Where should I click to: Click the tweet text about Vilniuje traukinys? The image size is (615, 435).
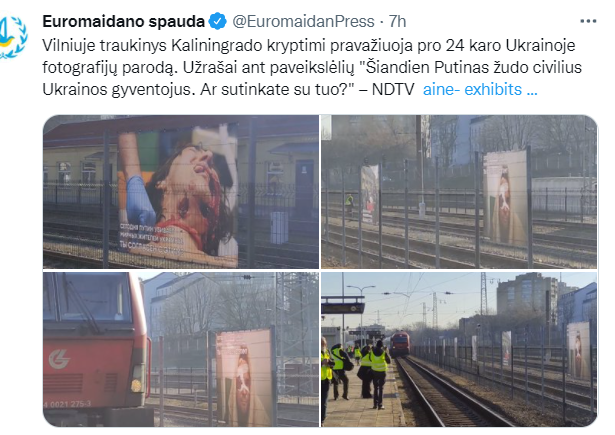312,67
